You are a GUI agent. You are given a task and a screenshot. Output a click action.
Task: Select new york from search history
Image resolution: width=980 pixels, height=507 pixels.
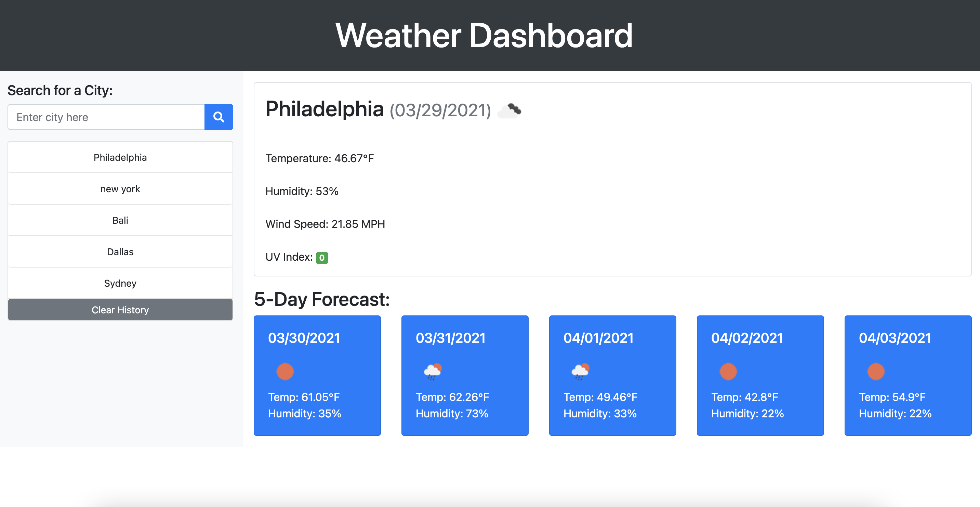(120, 189)
